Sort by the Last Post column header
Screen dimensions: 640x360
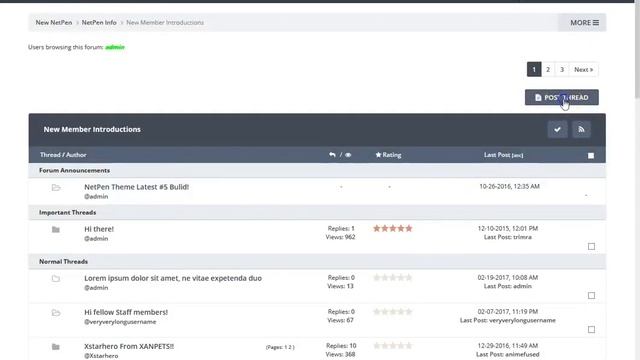[x=497, y=155]
